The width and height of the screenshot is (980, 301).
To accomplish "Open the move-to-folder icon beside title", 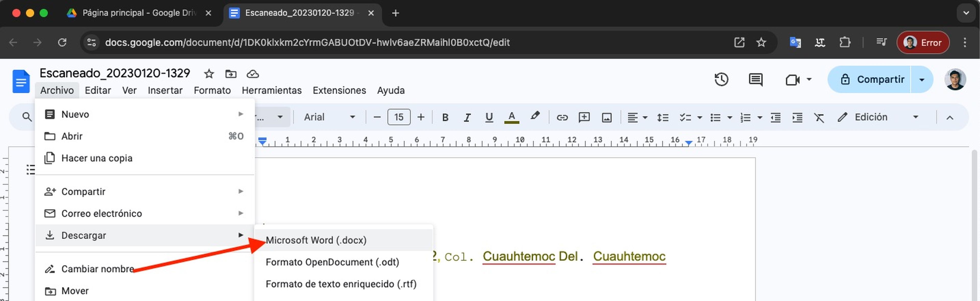I will coord(230,74).
